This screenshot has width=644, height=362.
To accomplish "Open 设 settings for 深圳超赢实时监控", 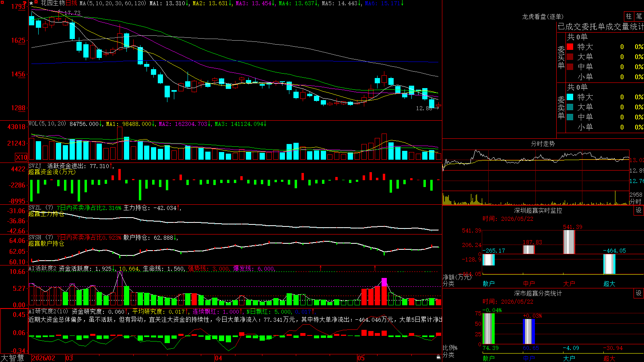I will point(639,210).
